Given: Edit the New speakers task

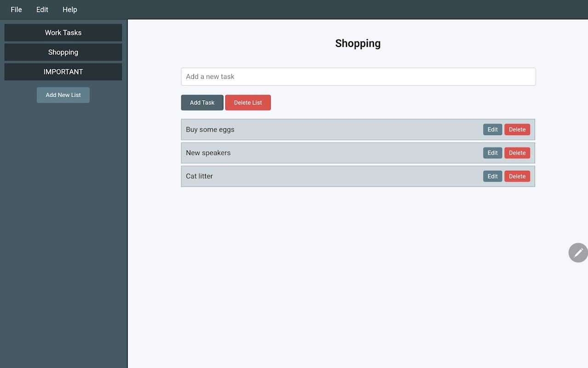Looking at the screenshot, I should pos(492,153).
